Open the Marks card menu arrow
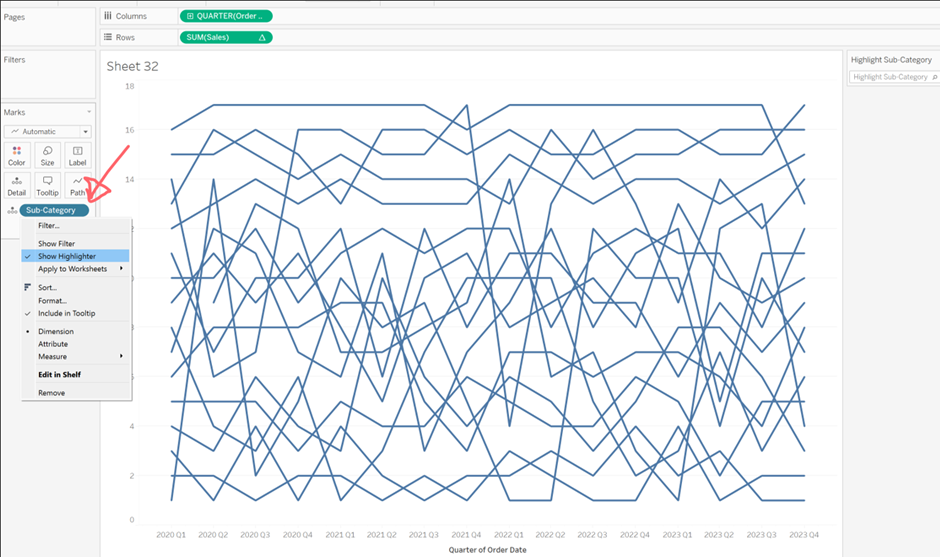 coord(89,112)
